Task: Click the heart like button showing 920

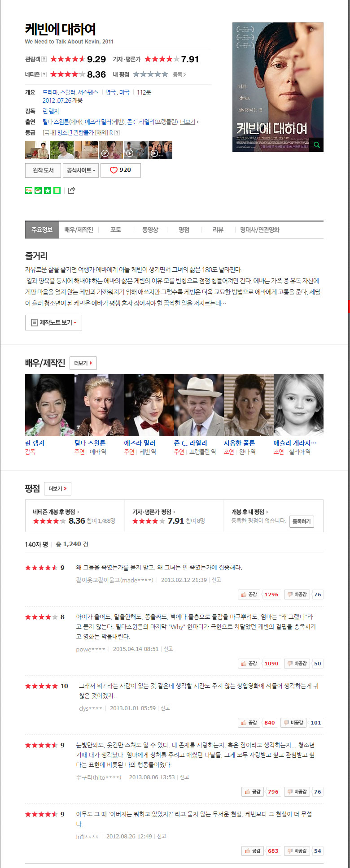Action: click(121, 170)
